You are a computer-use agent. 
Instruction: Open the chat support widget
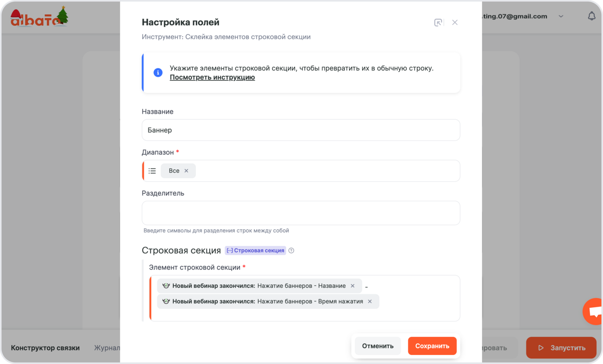[594, 312]
